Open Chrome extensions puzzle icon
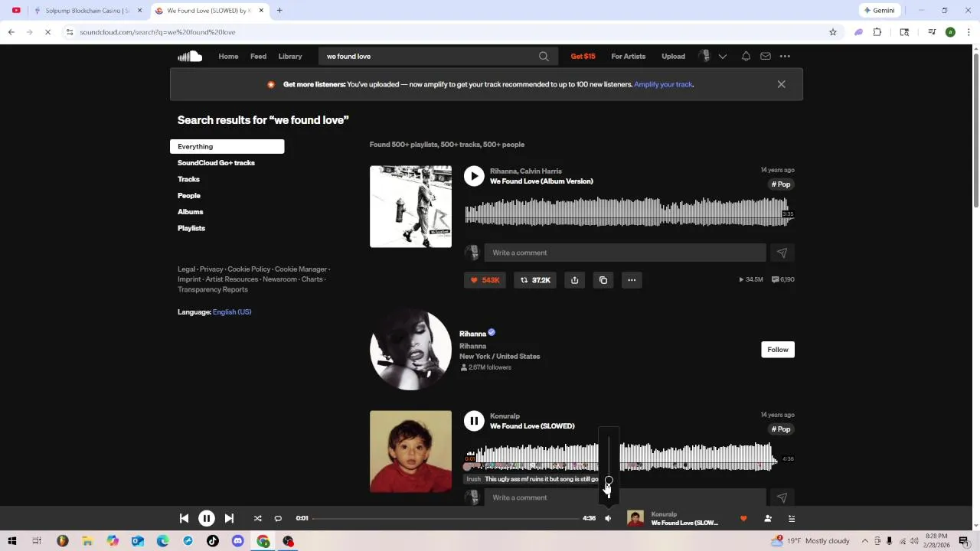Image resolution: width=980 pixels, height=551 pixels. 877,32
